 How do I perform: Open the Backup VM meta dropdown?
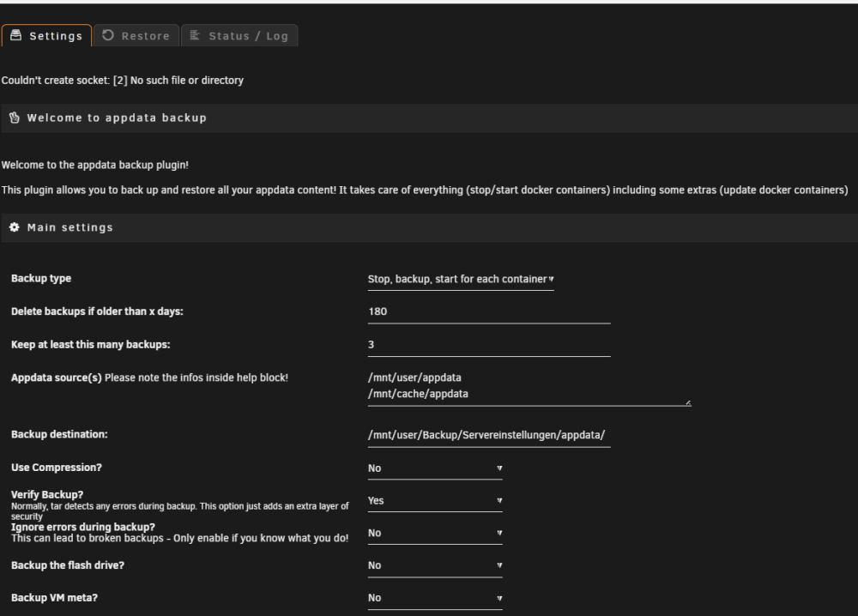click(435, 598)
